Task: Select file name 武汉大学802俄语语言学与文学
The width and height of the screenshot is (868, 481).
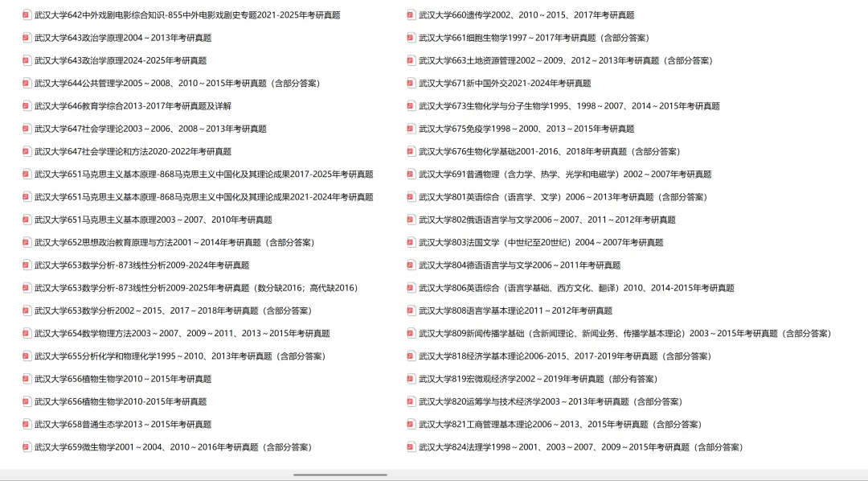Action: click(x=547, y=220)
